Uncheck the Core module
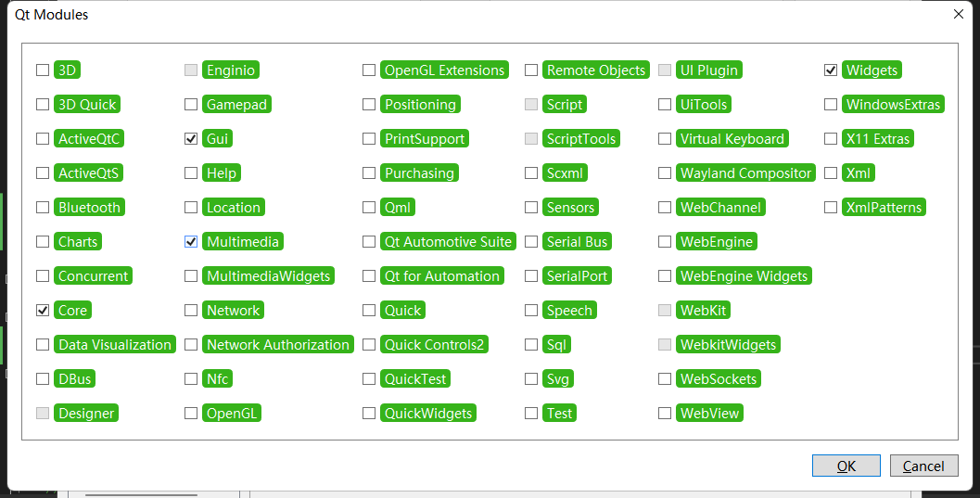 tap(43, 310)
